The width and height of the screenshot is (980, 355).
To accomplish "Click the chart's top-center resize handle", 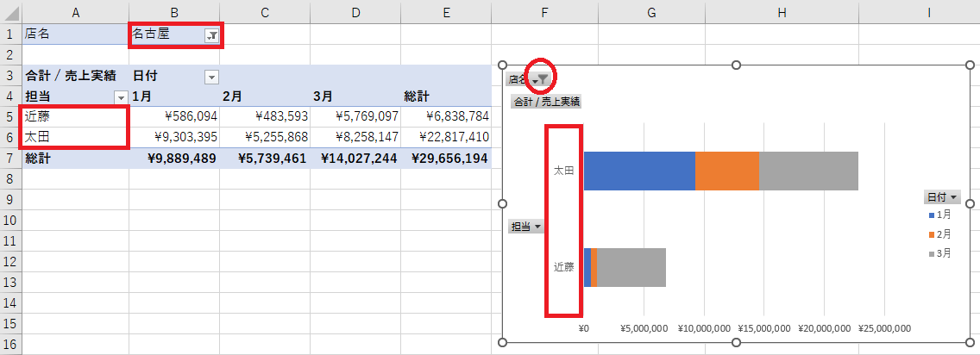I will point(736,65).
